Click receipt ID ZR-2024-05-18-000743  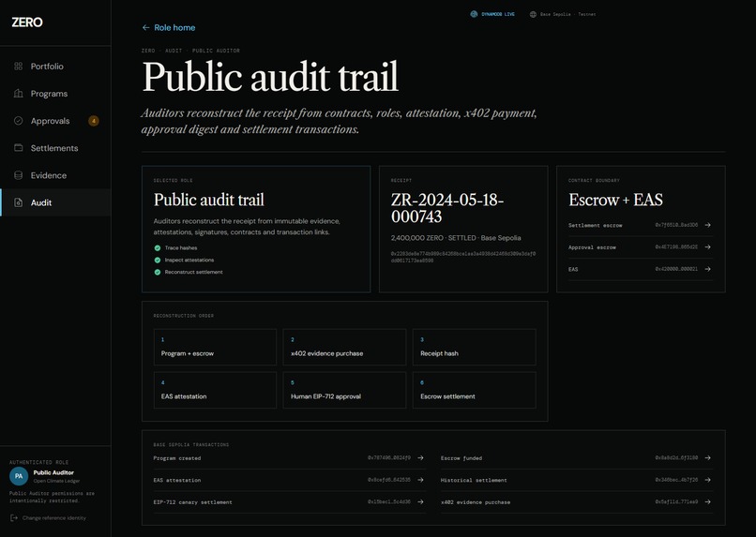[x=447, y=208]
